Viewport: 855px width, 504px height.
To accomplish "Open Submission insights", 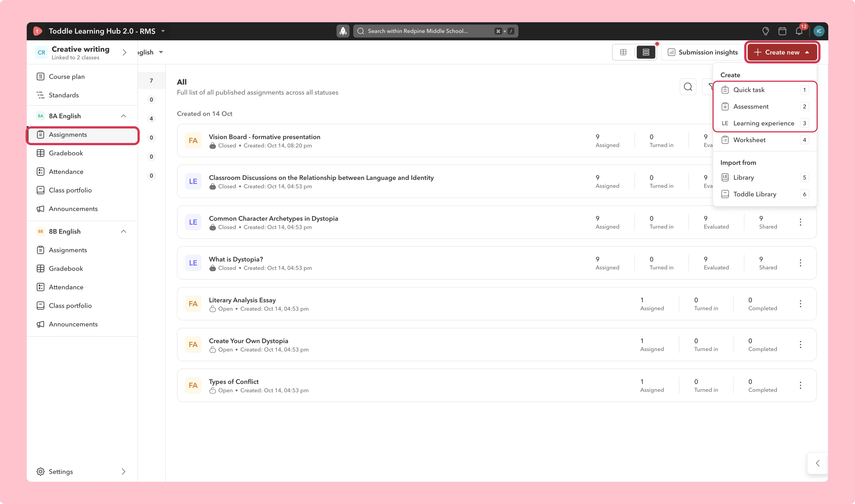I will (x=702, y=52).
